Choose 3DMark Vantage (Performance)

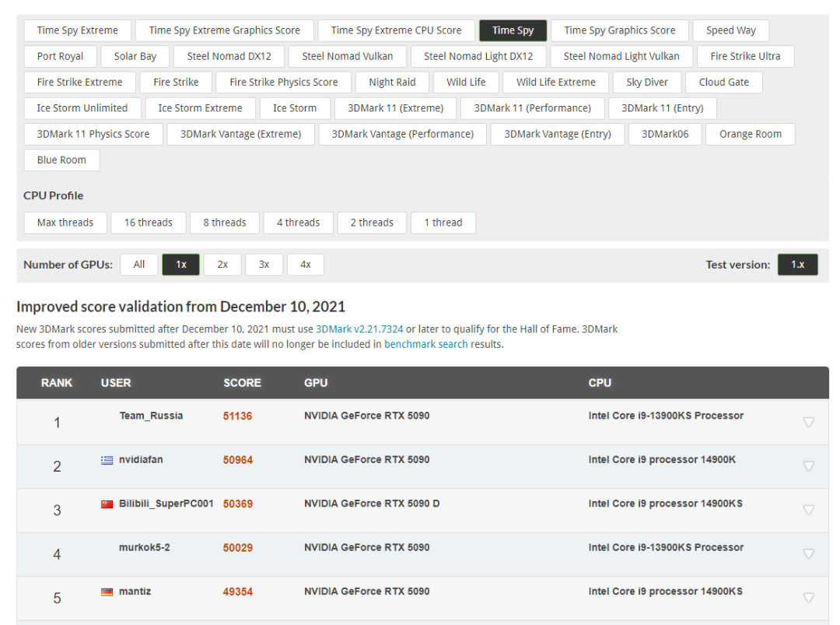pyautogui.click(x=402, y=134)
